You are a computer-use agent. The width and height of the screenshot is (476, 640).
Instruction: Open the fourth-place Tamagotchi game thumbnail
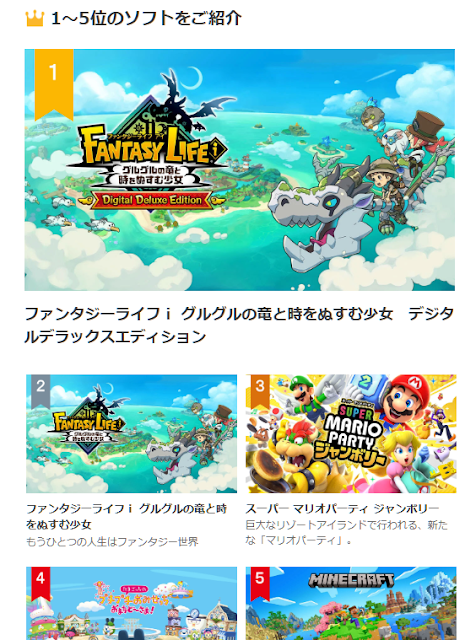pyautogui.click(x=131, y=603)
